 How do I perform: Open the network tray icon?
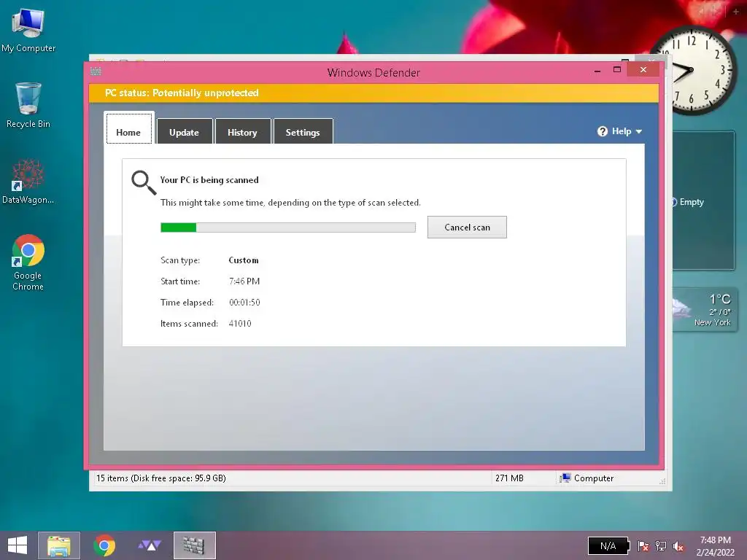point(661,545)
